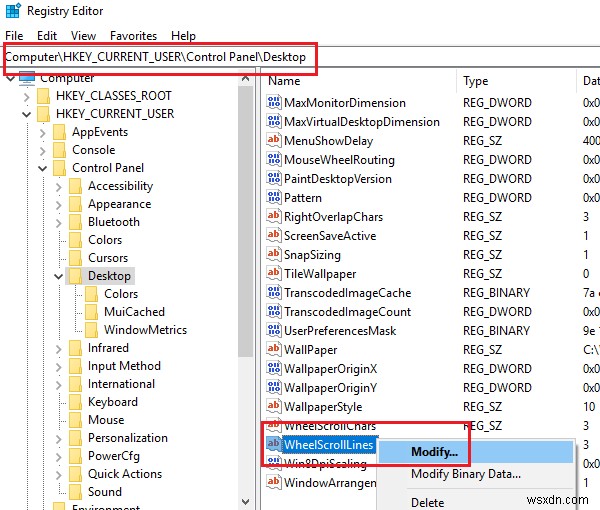Expand the Quick Actions key
Viewport: 600px width, 510px height.
point(59,474)
